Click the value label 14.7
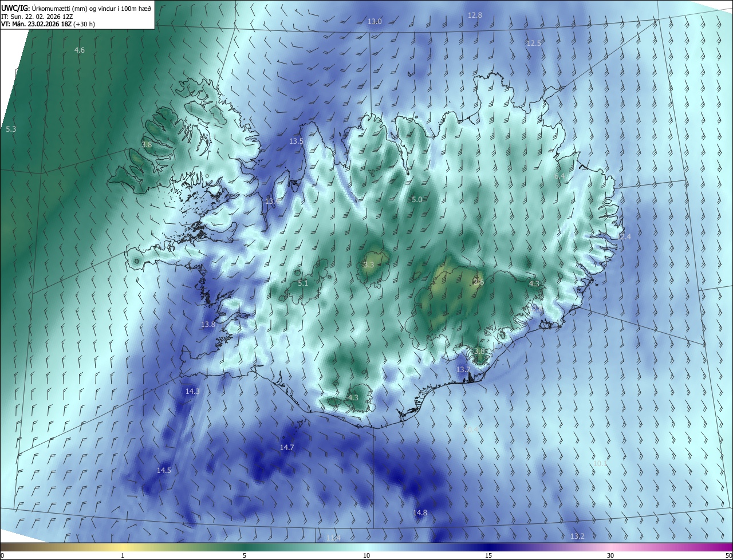This screenshot has width=733, height=560. [x=287, y=447]
